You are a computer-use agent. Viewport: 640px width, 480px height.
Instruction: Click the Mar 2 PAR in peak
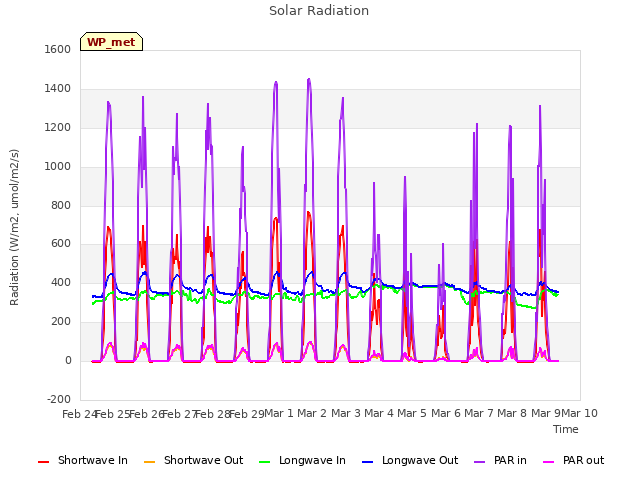point(309,80)
